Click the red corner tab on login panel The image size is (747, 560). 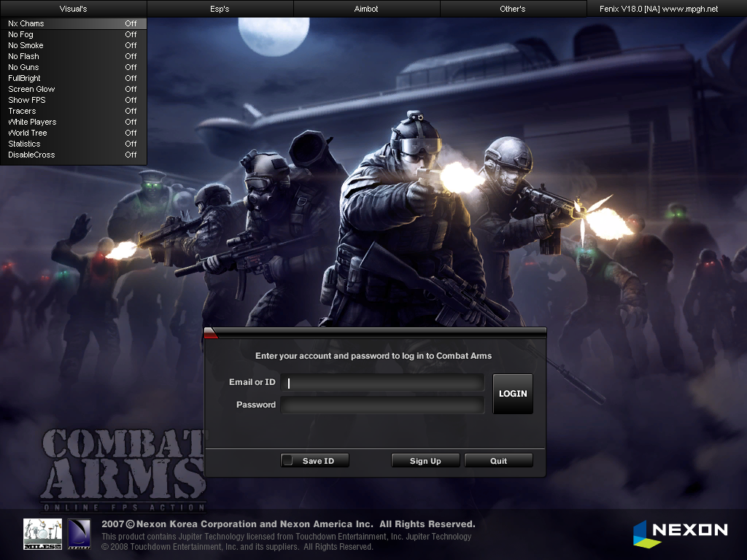[x=211, y=333]
